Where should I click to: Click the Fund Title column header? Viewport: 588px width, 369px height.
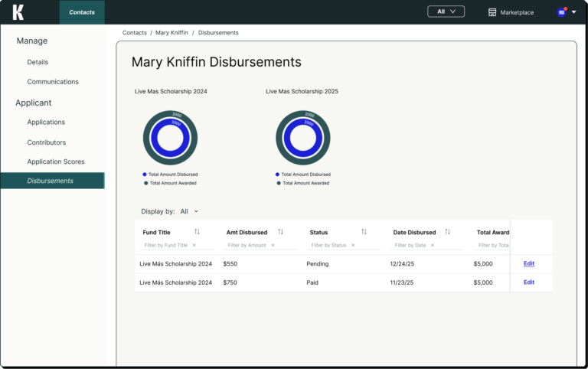tap(156, 233)
